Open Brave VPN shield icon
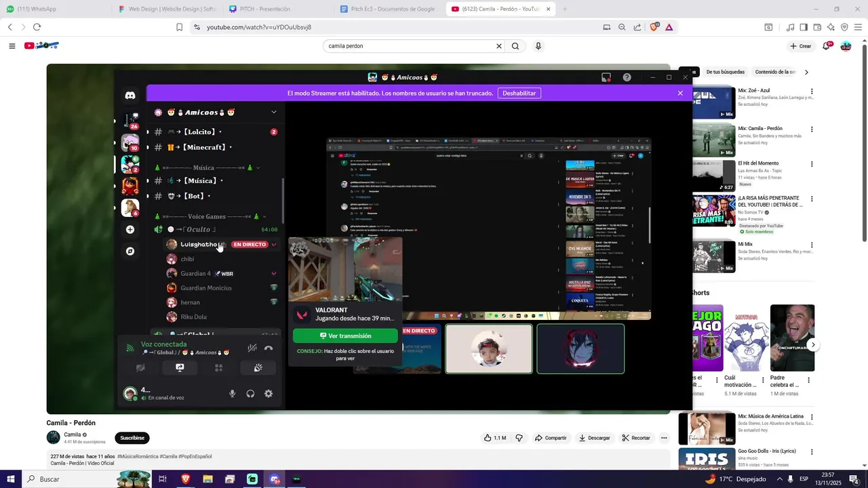 point(844,27)
